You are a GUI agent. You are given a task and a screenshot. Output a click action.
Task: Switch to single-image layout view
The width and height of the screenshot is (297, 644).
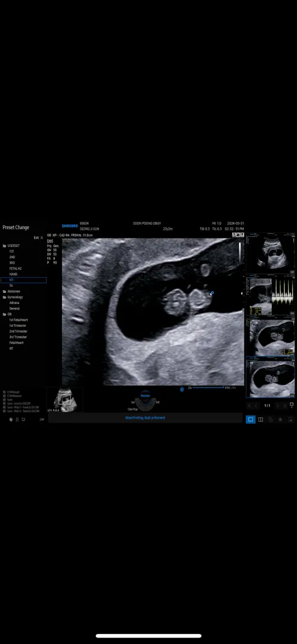pyautogui.click(x=250, y=419)
